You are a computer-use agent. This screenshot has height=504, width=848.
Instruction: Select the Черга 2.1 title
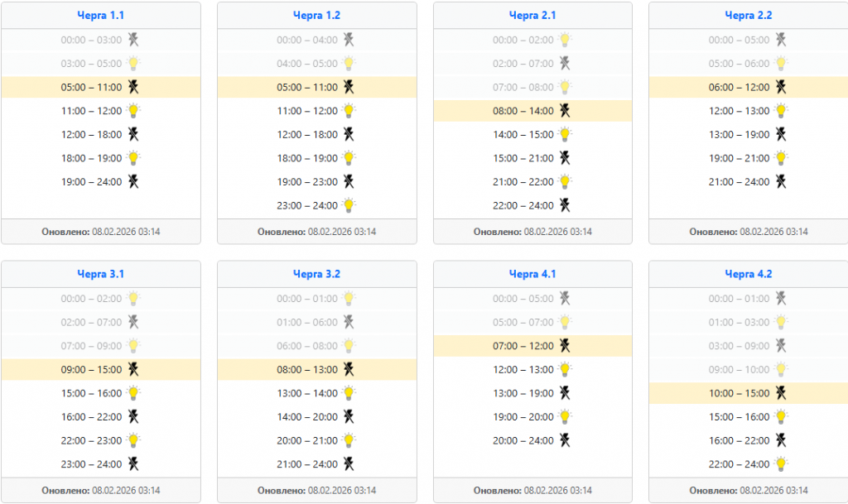532,15
